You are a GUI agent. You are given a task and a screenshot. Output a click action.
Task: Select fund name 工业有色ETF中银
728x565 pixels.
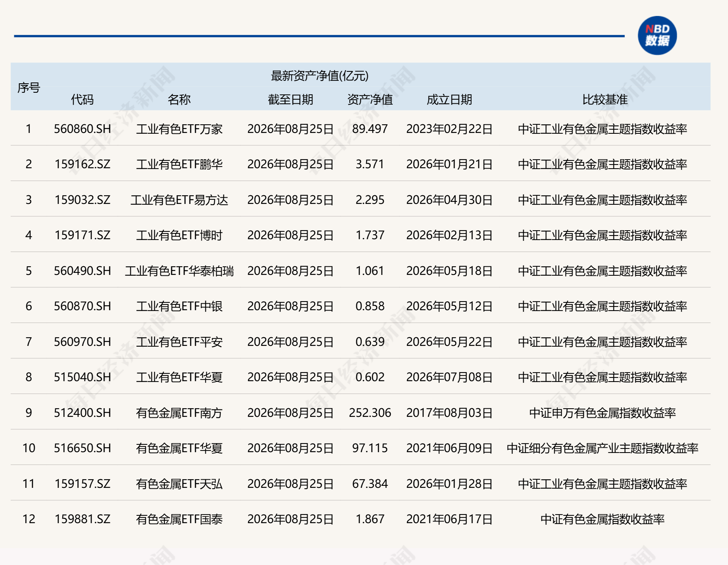(179, 306)
